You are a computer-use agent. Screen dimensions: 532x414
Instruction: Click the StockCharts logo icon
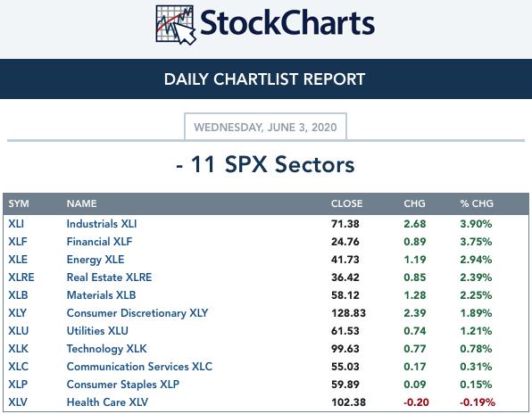tap(176, 25)
